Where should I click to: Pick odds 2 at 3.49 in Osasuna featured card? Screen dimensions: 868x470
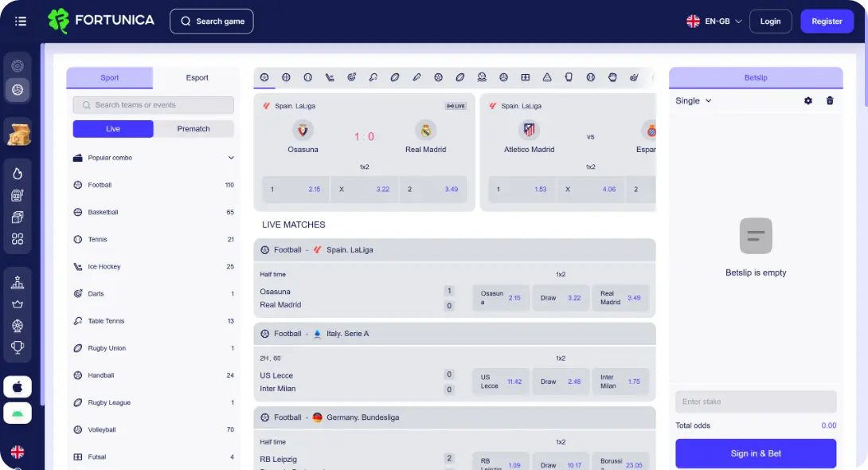click(x=433, y=190)
